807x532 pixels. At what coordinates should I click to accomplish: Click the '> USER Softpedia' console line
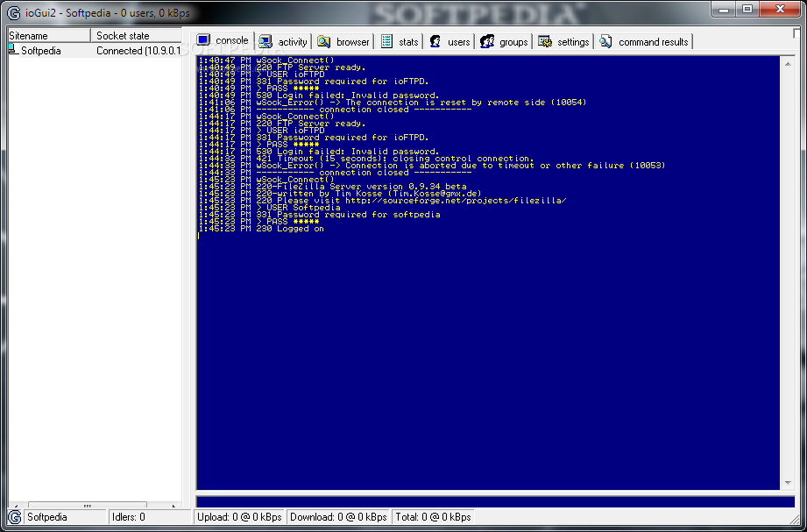point(270,208)
